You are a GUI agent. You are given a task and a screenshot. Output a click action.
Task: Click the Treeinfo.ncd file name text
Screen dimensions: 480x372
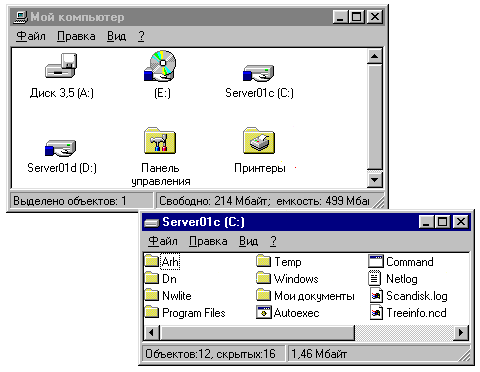pyautogui.click(x=416, y=313)
